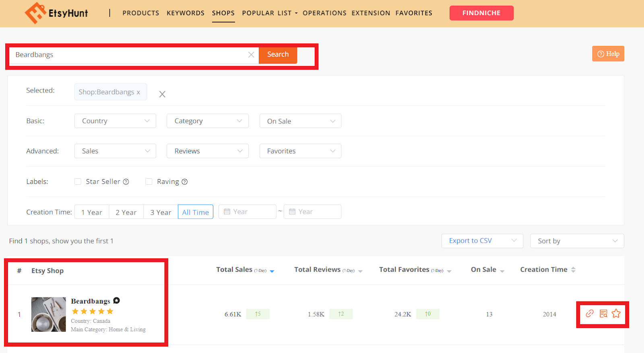The image size is (644, 353).
Task: Click the 1.58K total reviews value
Action: 316,314
